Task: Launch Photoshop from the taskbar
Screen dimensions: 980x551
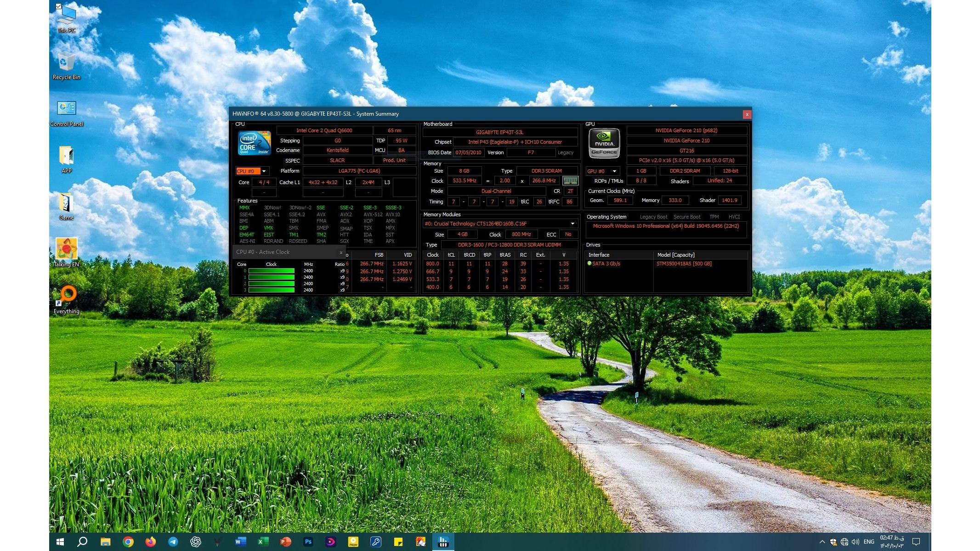Action: click(308, 542)
